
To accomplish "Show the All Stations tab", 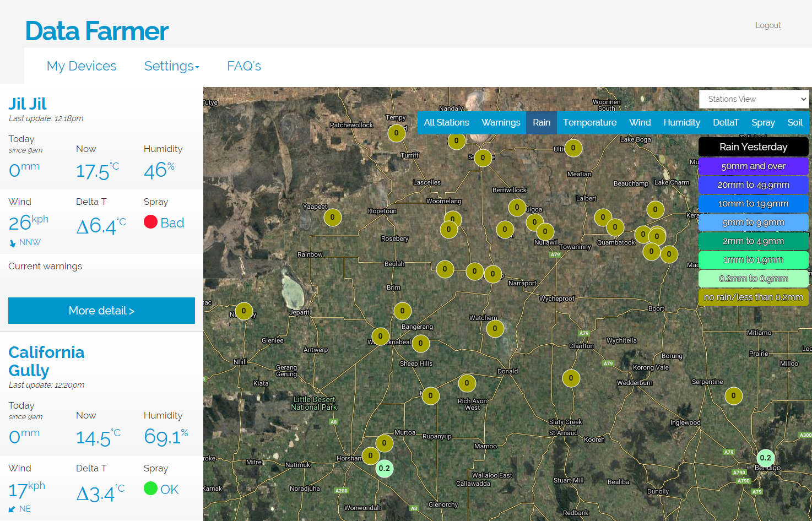I will (x=446, y=122).
